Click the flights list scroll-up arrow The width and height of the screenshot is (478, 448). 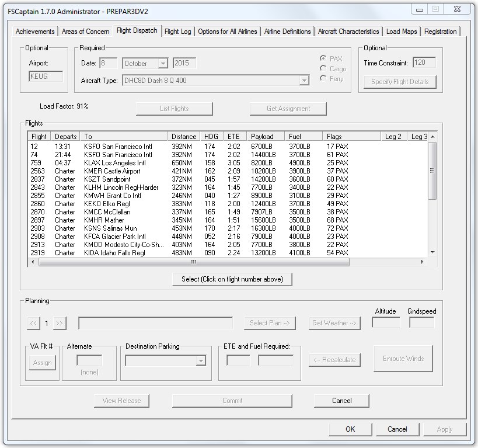pyautogui.click(x=432, y=137)
